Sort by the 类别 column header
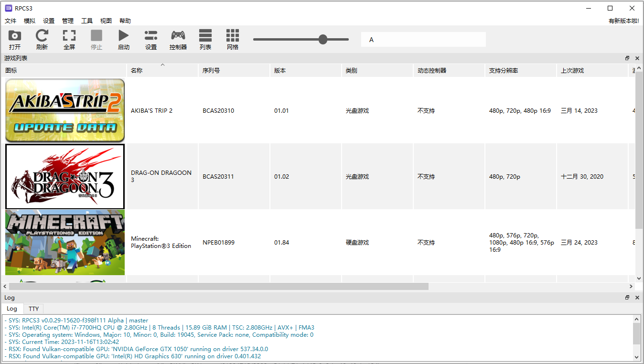644x364 pixels. click(x=377, y=70)
